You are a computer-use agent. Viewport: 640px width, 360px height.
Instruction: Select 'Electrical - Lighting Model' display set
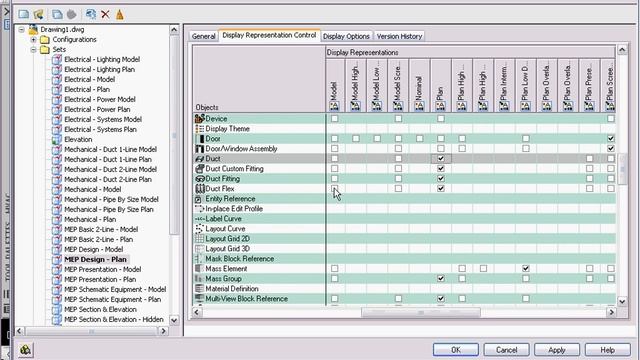pos(102,59)
